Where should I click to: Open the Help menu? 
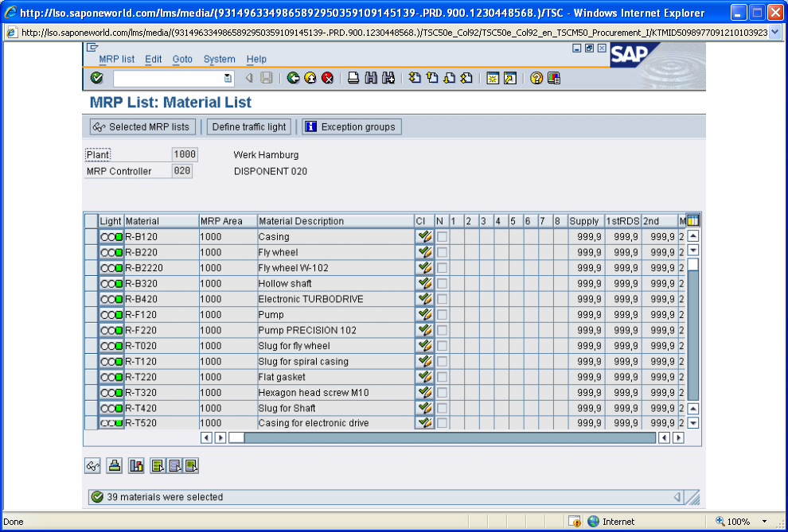click(x=256, y=59)
